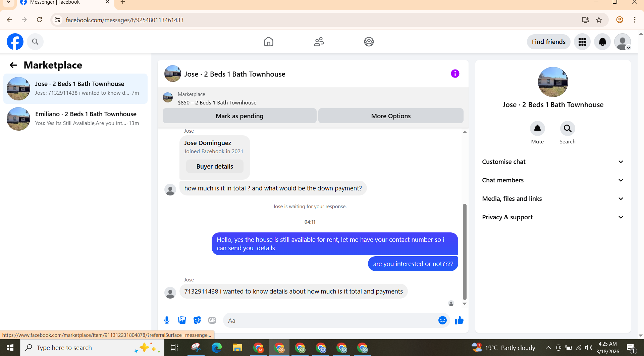Choose a GIF icon
The height and width of the screenshot is (356, 644).
(212, 320)
